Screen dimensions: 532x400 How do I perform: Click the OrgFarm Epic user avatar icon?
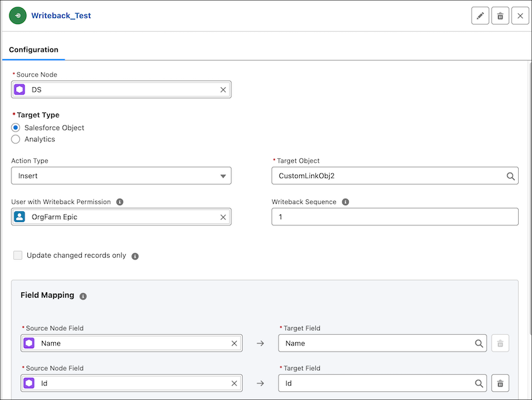pyautogui.click(x=20, y=217)
